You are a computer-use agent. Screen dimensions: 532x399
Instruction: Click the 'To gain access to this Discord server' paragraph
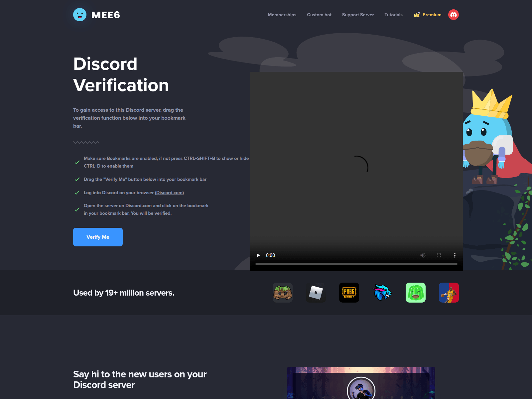pos(129,118)
